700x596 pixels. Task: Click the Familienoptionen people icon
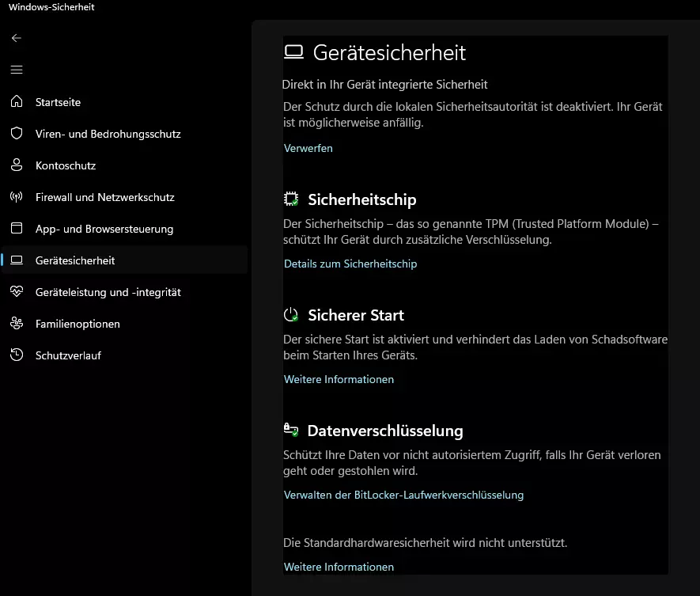[x=17, y=323]
